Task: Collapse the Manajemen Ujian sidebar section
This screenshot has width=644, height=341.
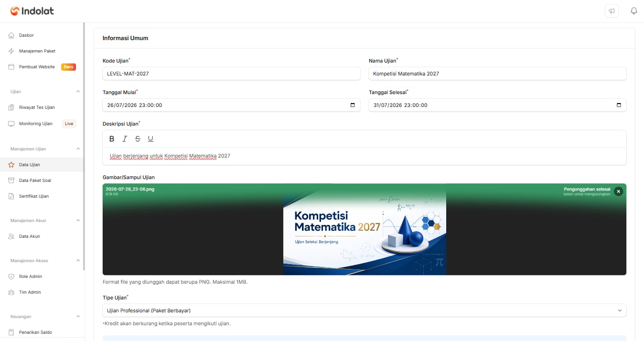Action: pyautogui.click(x=78, y=149)
